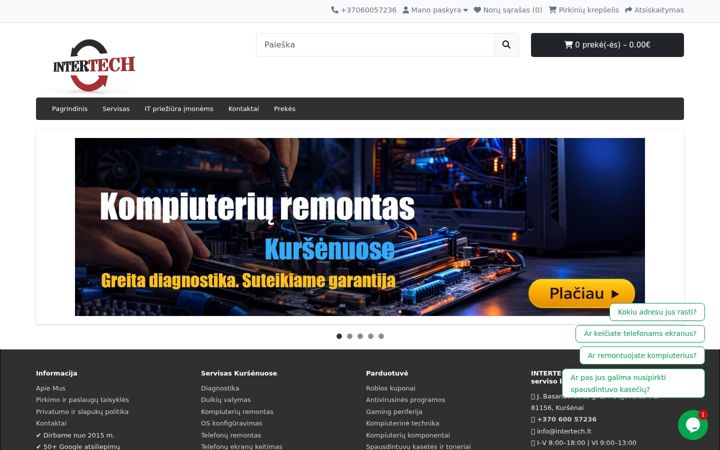The height and width of the screenshot is (450, 720).
Task: Open Privatumo ir slapukų politika link
Action: coord(82,411)
